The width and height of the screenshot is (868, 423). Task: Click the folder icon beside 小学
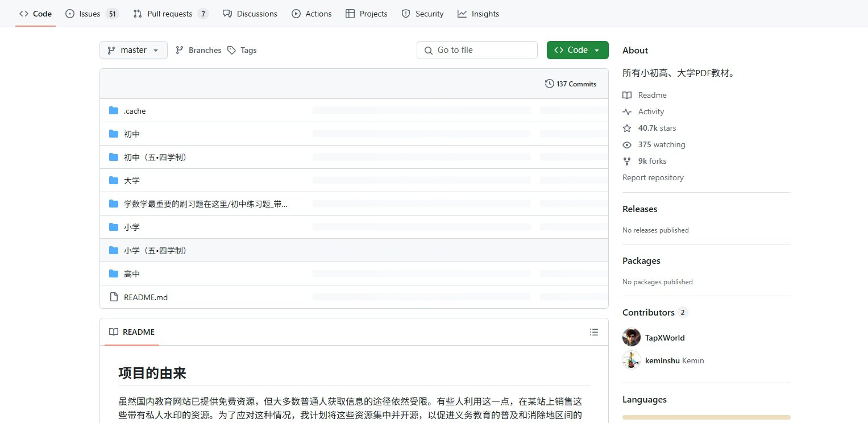pyautogui.click(x=114, y=227)
